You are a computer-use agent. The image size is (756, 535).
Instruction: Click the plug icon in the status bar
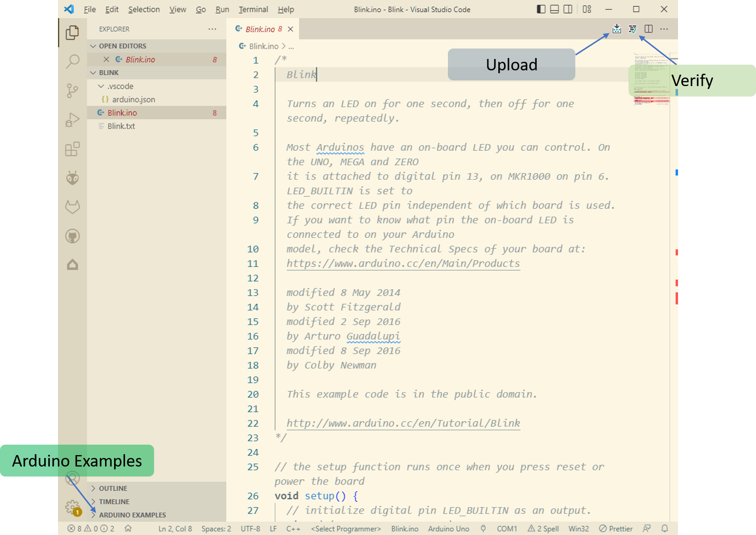(x=483, y=528)
